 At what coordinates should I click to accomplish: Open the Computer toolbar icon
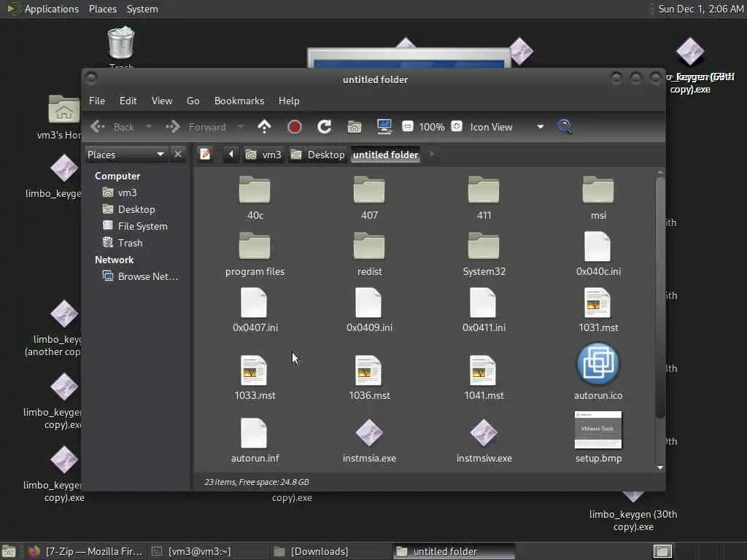pos(384,127)
